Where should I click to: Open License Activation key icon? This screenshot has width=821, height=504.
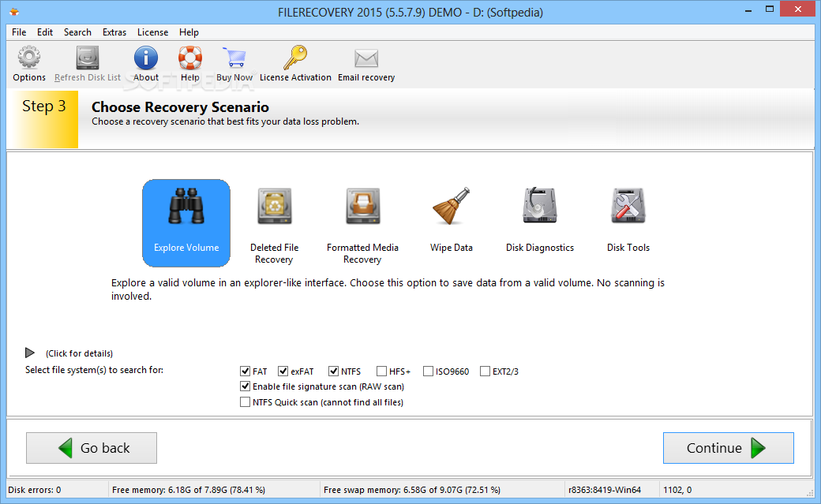pos(295,58)
